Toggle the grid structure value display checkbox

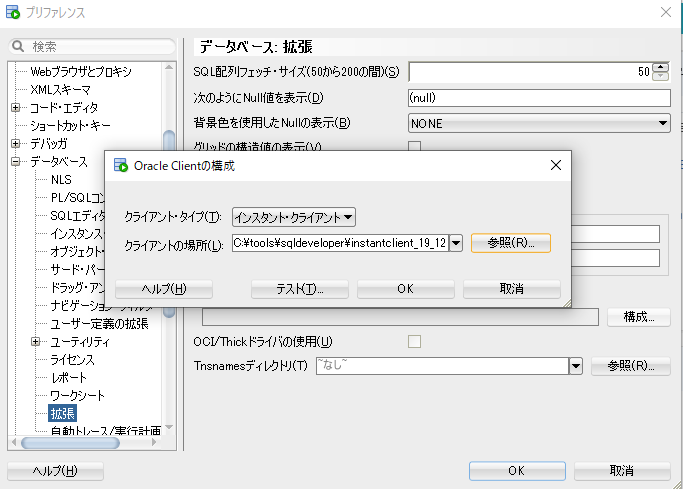pyautogui.click(x=415, y=147)
